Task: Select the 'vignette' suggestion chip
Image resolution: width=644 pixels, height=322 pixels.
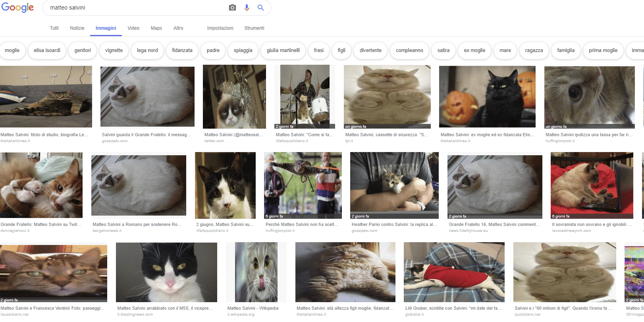Action: pyautogui.click(x=114, y=50)
